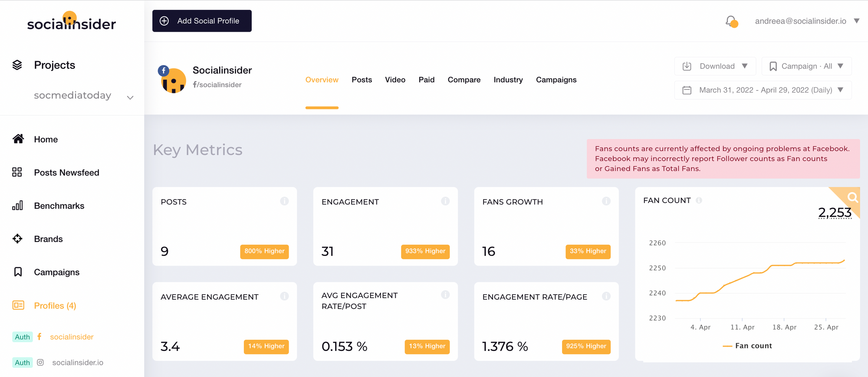This screenshot has height=377, width=868.
Task: Click the bookmark icon in Campaign filter
Action: (773, 66)
